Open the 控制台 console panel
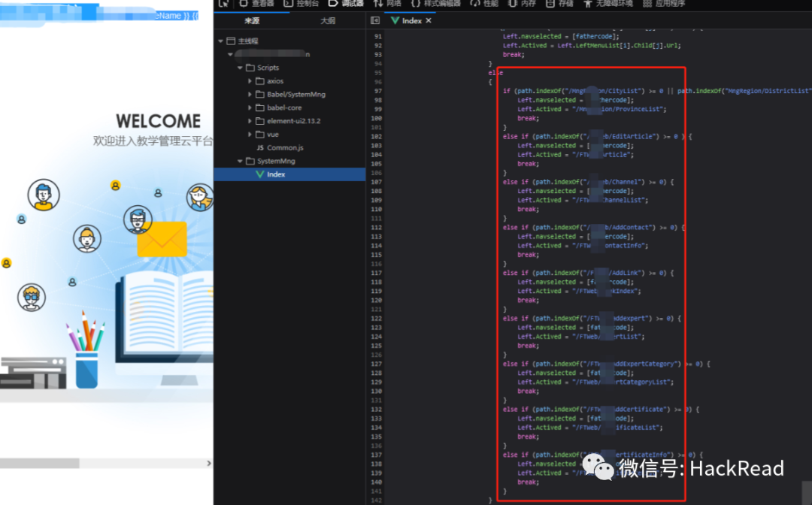This screenshot has height=505, width=812. pyautogui.click(x=301, y=3)
